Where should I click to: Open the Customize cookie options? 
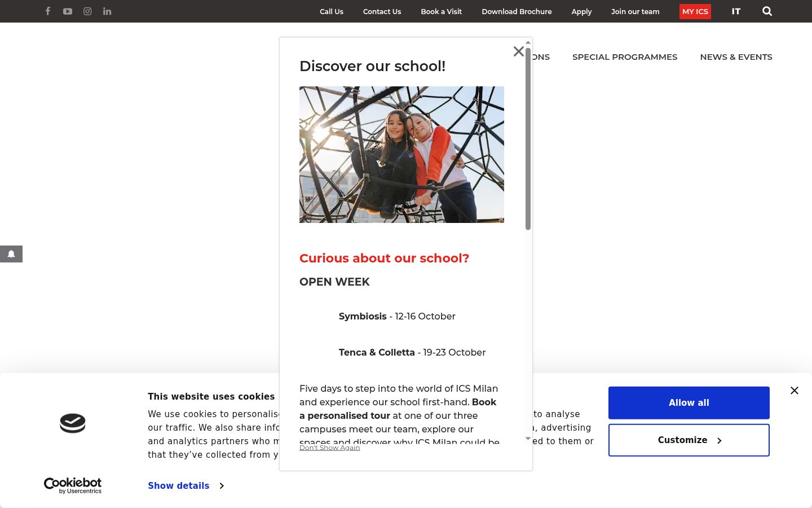point(689,440)
